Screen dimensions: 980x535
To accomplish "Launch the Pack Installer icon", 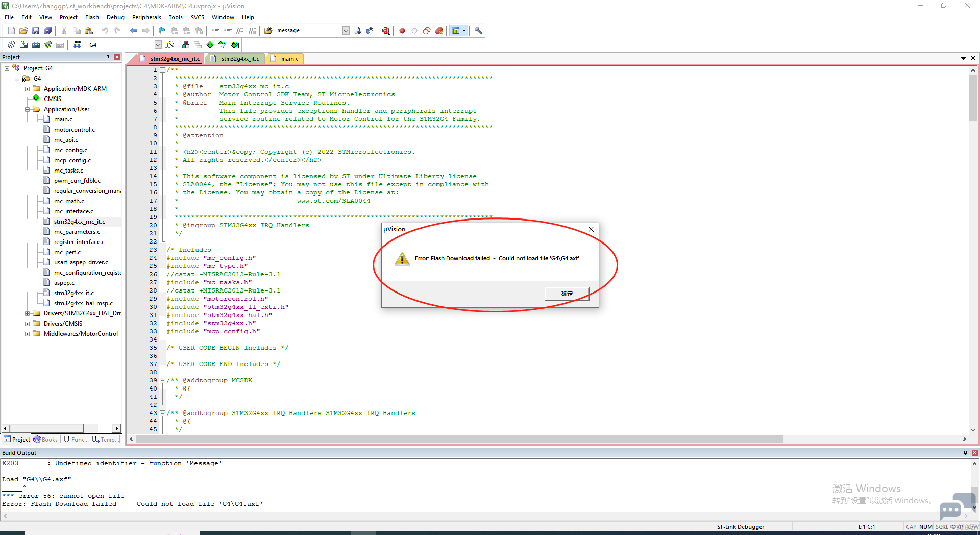I will (x=235, y=45).
